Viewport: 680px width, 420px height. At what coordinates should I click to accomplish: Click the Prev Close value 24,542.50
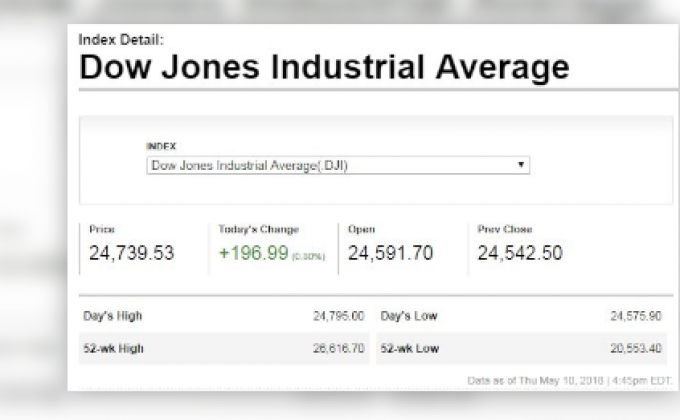(519, 253)
